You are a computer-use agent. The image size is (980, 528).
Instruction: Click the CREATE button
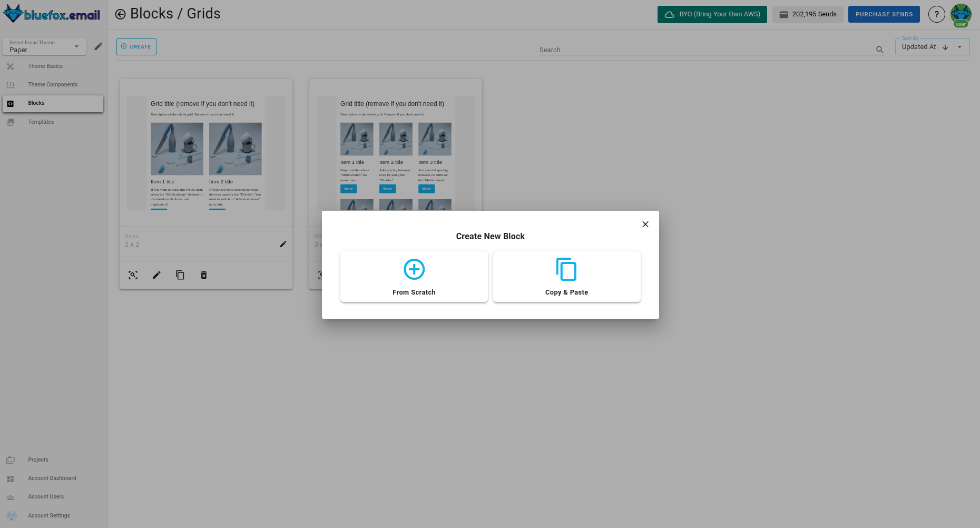tap(136, 46)
